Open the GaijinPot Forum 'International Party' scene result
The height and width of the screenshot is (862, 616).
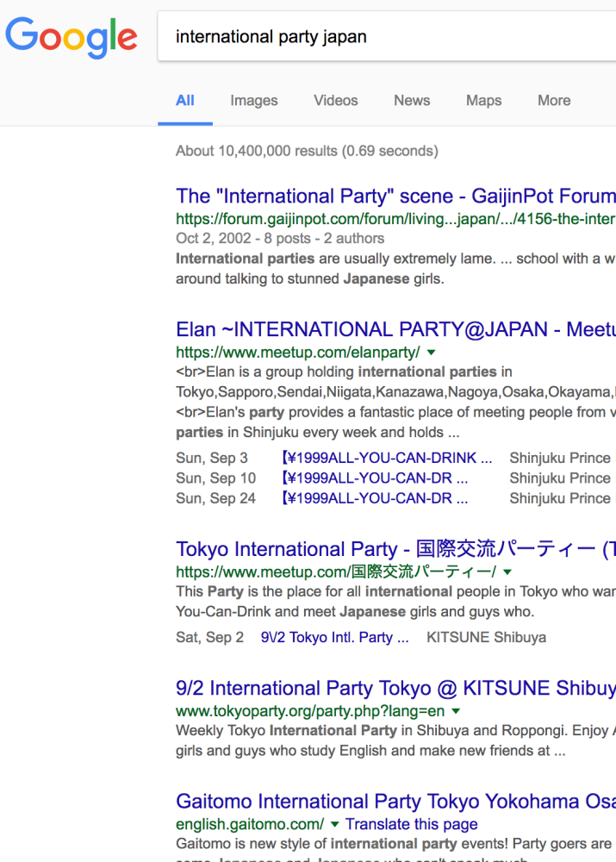pyautogui.click(x=395, y=197)
